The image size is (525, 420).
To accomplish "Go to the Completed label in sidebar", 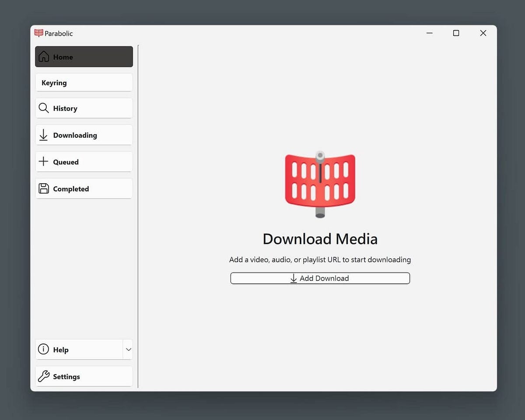I will [71, 189].
